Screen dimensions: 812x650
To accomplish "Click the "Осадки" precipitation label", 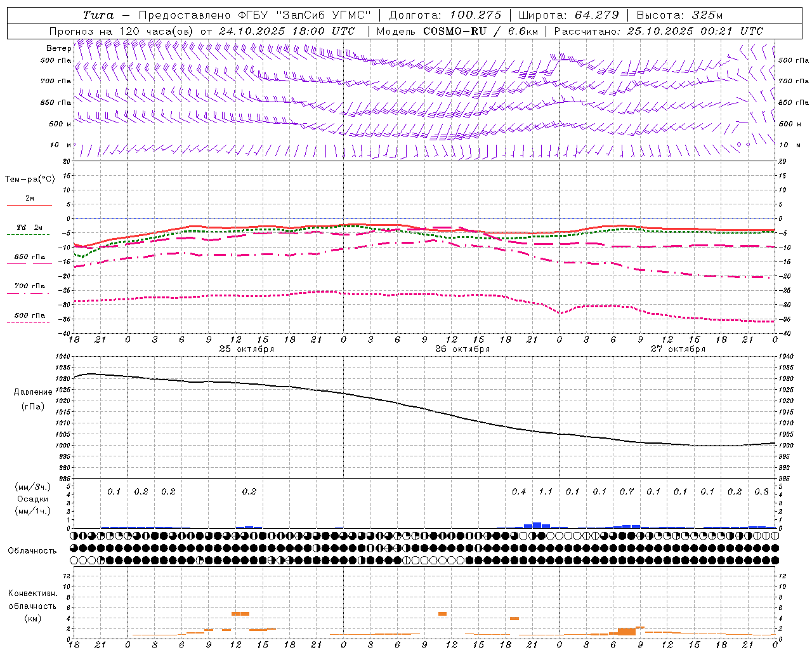I will click(33, 499).
